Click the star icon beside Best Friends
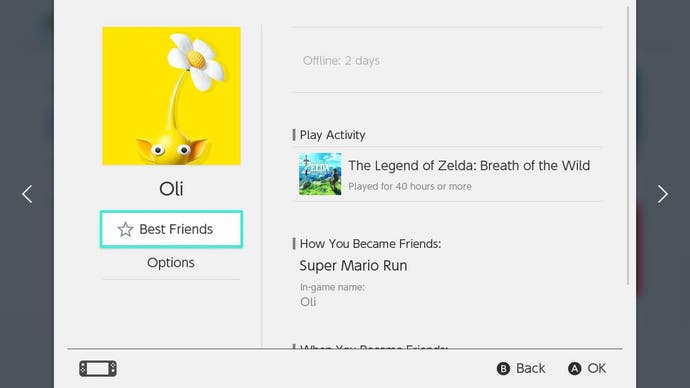This screenshot has width=690, height=388. pyautogui.click(x=125, y=229)
